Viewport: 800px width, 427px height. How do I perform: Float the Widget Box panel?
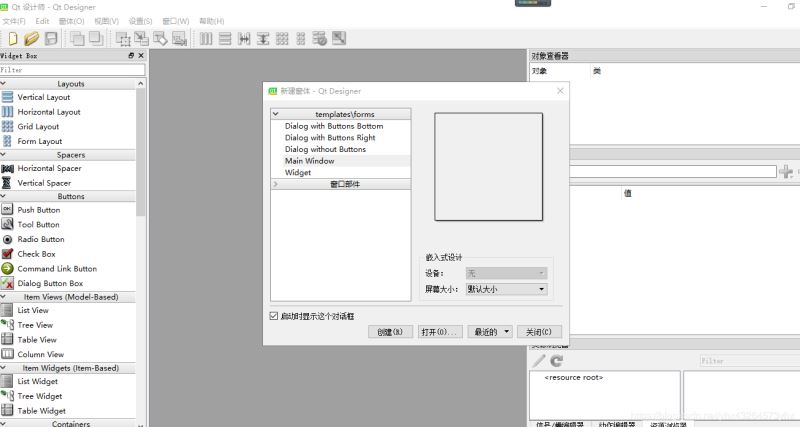point(131,56)
